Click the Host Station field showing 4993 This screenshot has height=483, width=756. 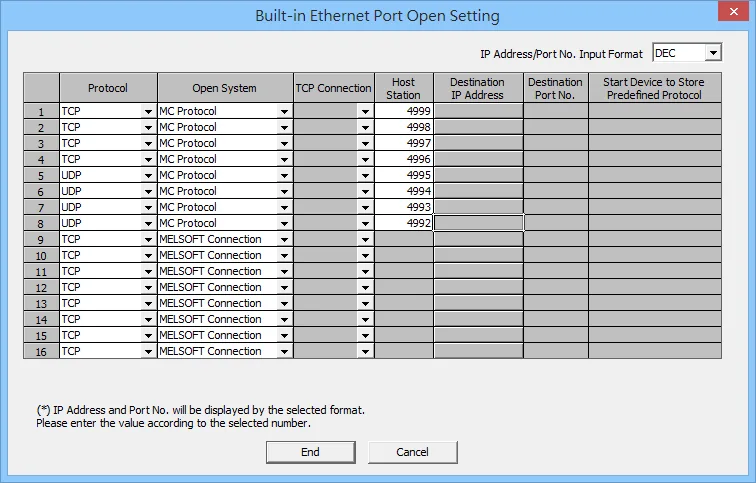[x=404, y=207]
